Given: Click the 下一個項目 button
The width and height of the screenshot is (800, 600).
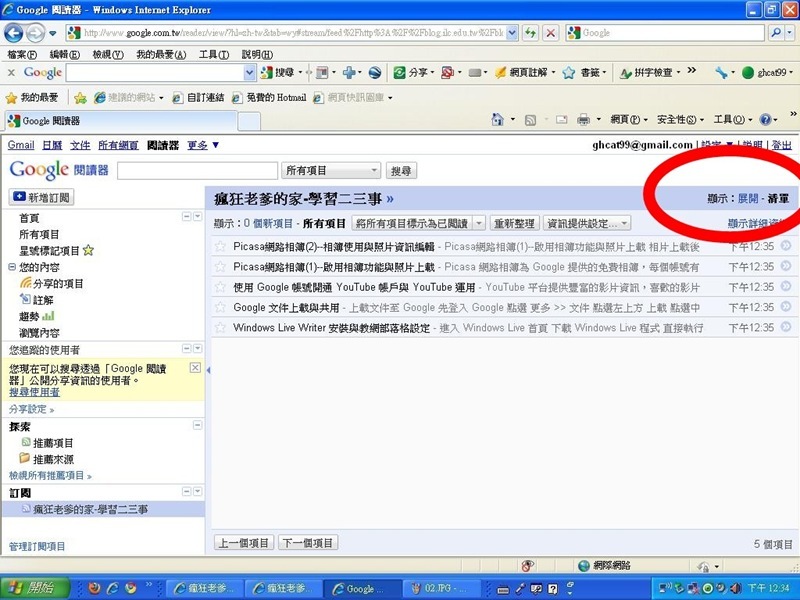Looking at the screenshot, I should click(308, 543).
